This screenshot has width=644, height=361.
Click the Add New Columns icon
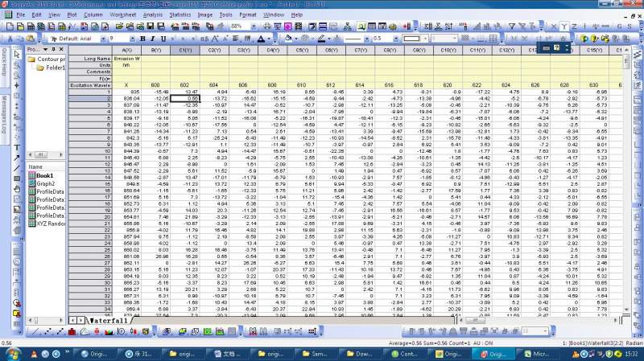pos(407,27)
